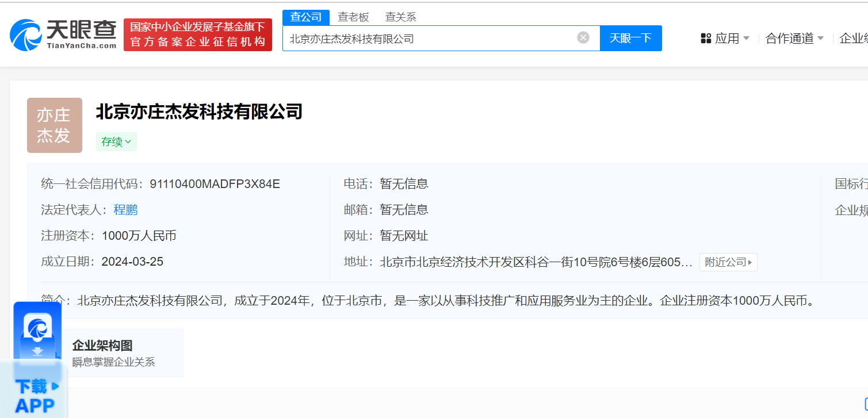This screenshot has width=868, height=418.
Task: Clear the search box with the X icon
Action: 583,38
